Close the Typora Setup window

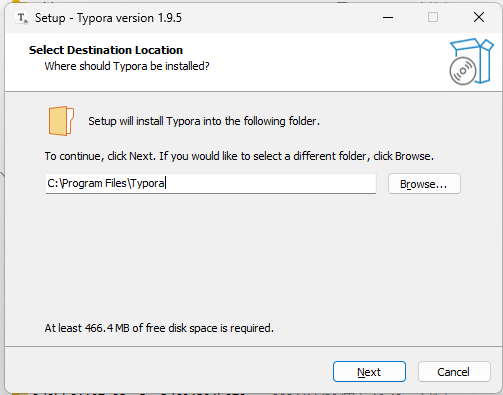(479, 17)
